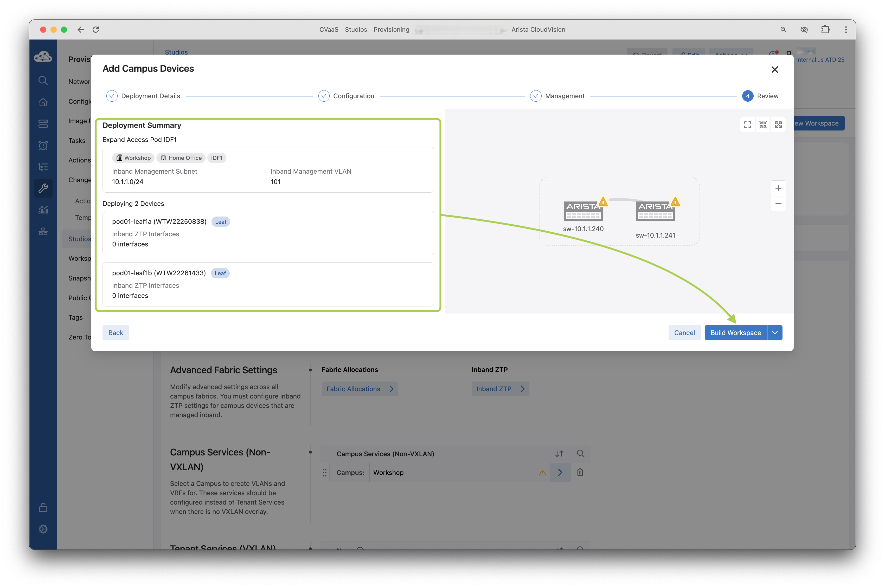Open the wrench Provisioning sidebar icon
The image size is (885, 588).
point(43,188)
